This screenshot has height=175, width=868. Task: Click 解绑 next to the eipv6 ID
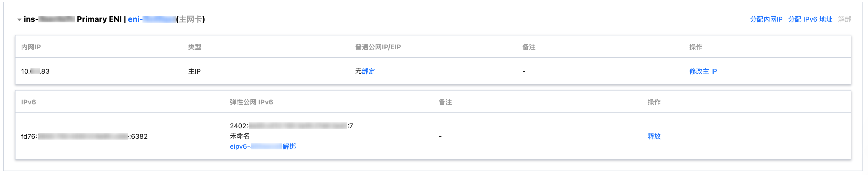[289, 146]
